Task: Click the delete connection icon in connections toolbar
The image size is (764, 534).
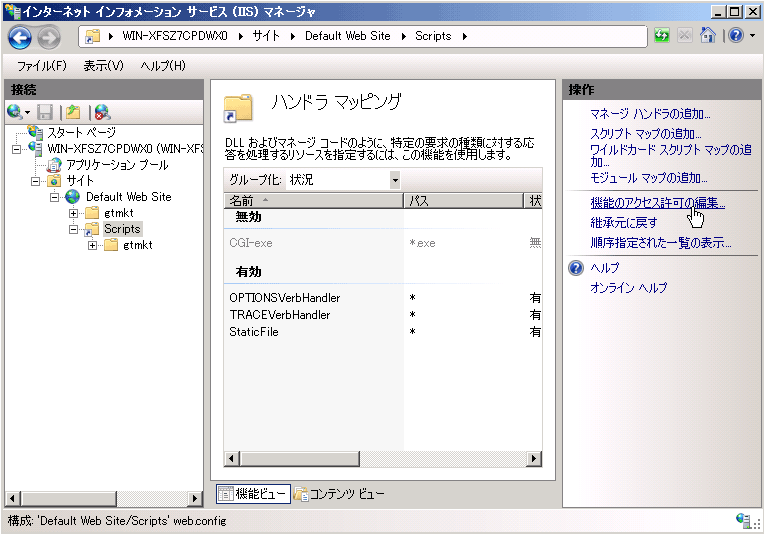Action: tap(101, 112)
